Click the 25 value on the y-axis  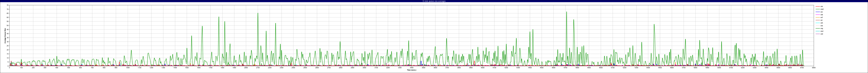coord(8,46)
